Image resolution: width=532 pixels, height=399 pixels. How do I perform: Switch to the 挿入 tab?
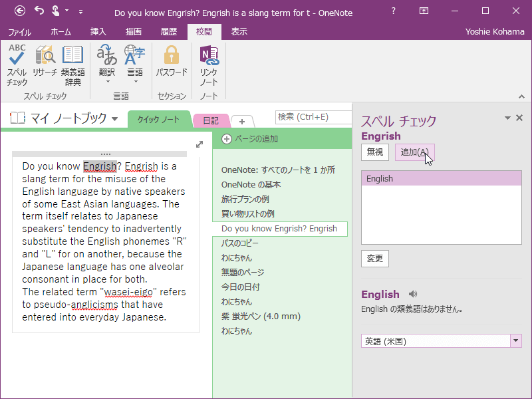click(98, 32)
